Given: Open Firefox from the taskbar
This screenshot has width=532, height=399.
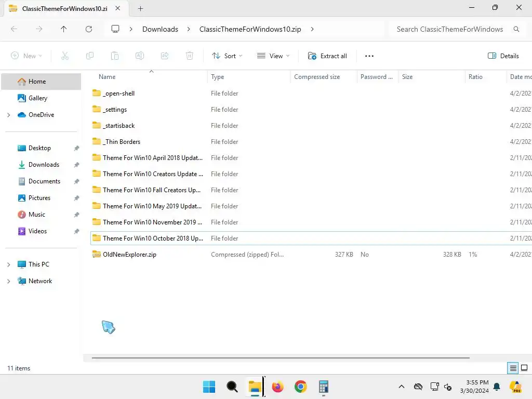Looking at the screenshot, I should point(277,387).
